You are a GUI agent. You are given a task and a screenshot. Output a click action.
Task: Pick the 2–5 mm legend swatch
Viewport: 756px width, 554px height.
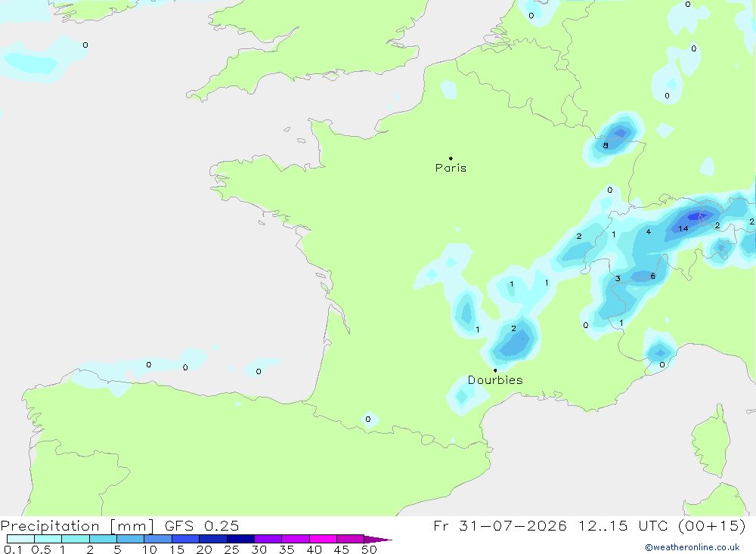103,539
